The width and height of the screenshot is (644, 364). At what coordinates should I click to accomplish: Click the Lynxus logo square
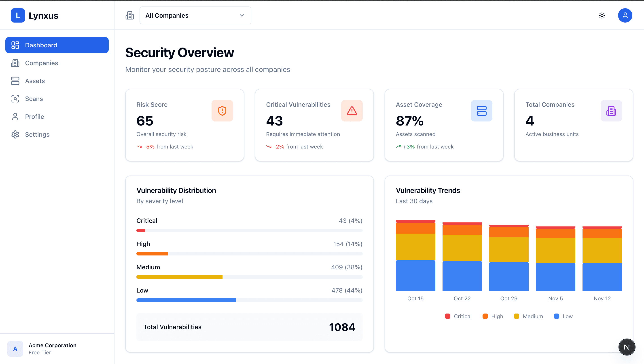(18, 15)
